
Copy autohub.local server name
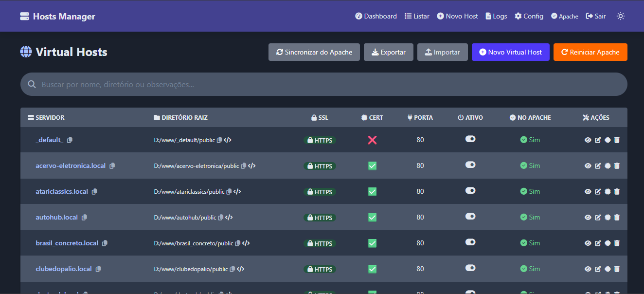(84, 218)
